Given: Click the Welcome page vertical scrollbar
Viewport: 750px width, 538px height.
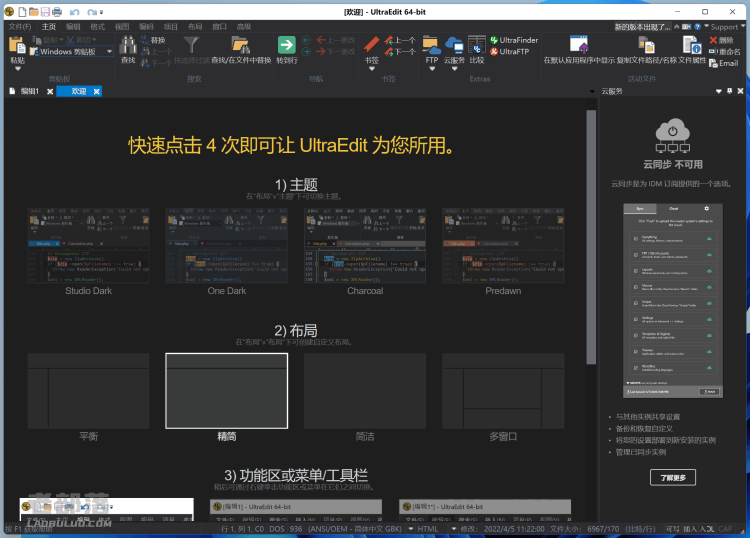Looking at the screenshot, I should point(591,237).
